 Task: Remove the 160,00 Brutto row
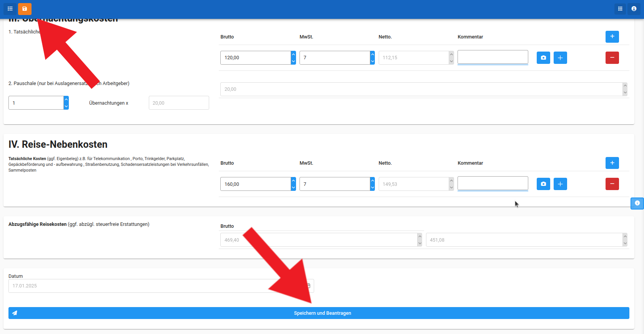coord(612,184)
